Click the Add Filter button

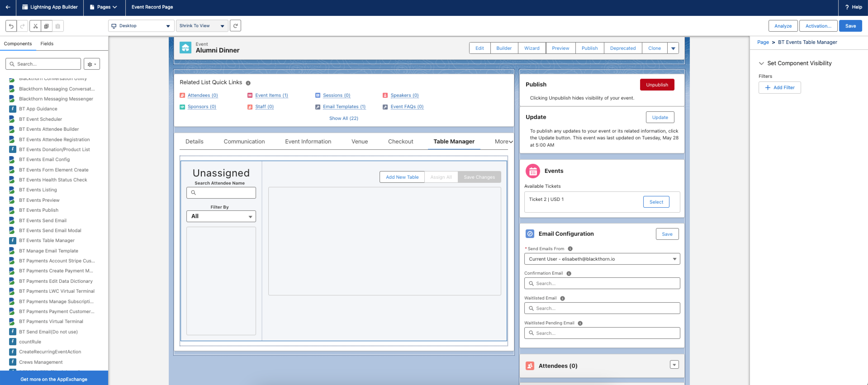[x=780, y=88]
